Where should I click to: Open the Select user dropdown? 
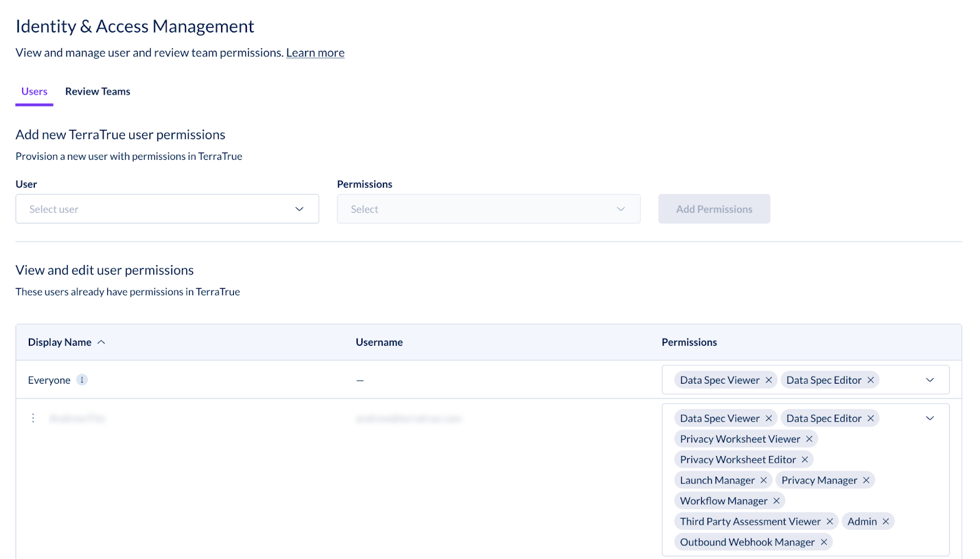[x=167, y=209]
